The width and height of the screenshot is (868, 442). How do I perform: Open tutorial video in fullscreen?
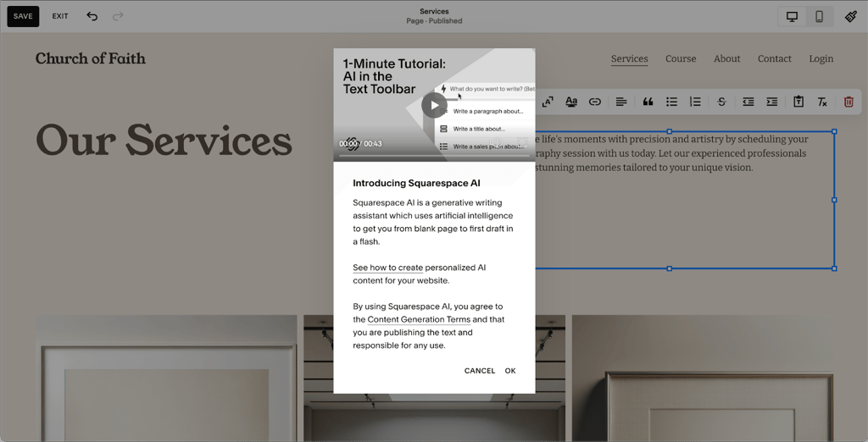pyautogui.click(x=522, y=143)
